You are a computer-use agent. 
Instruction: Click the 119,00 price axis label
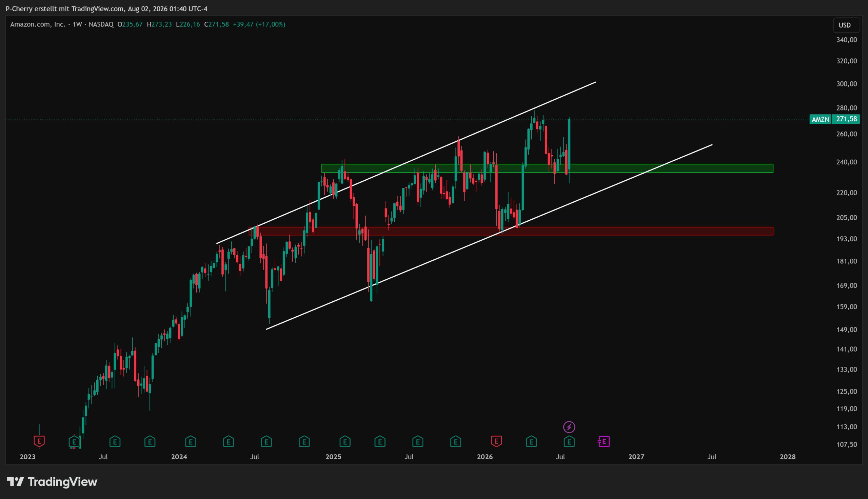(847, 408)
